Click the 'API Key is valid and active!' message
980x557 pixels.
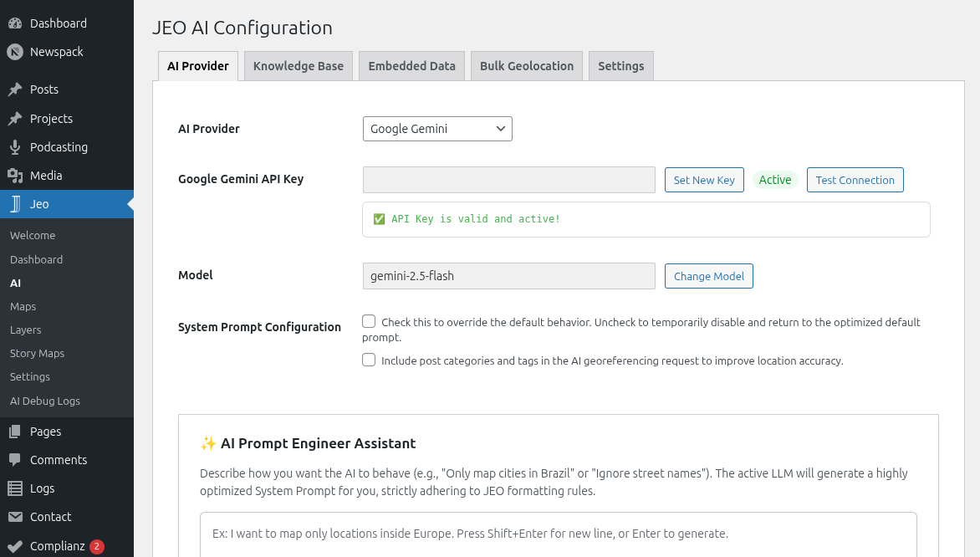pos(475,219)
